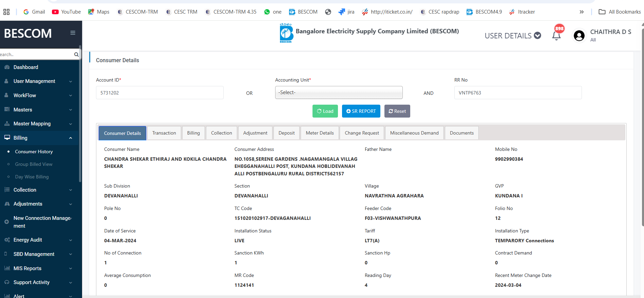
Task: Expand MIS Reports menu
Action: tap(39, 268)
